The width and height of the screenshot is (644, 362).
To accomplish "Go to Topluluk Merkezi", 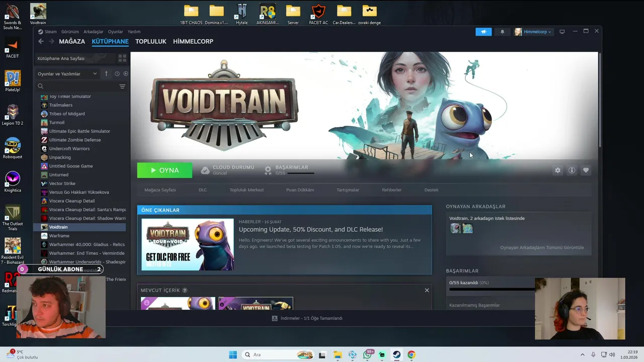I will coord(247,190).
